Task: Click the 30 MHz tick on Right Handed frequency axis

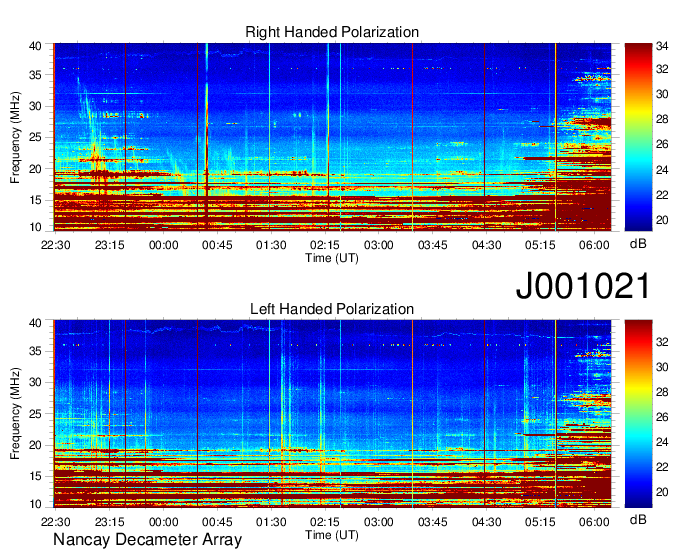Action: click(x=36, y=106)
